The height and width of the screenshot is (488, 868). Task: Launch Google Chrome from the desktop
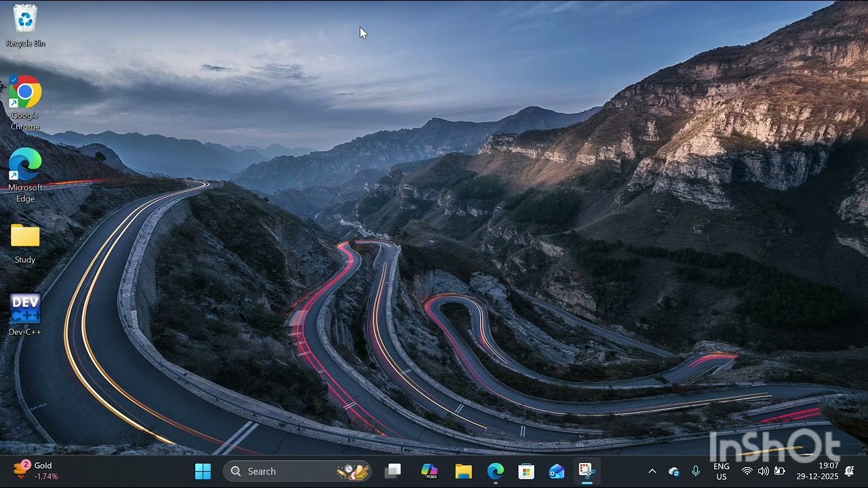pos(25,102)
